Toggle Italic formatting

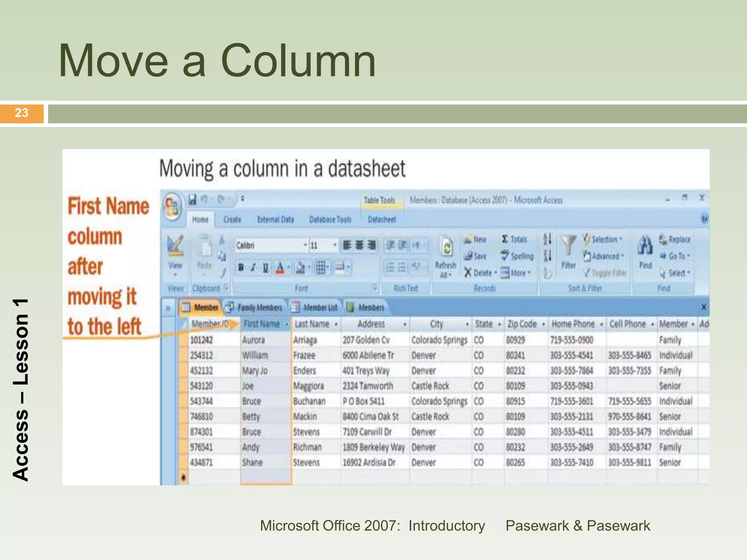click(253, 268)
